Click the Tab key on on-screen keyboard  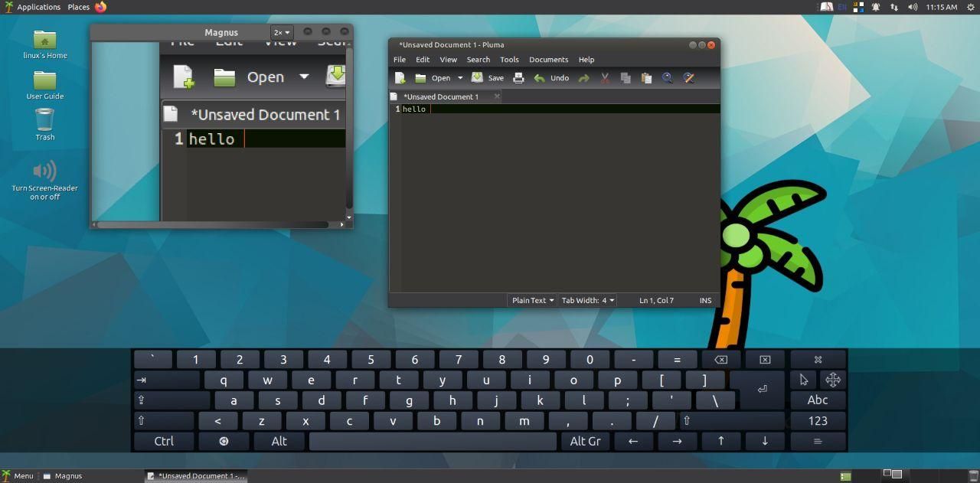click(x=167, y=380)
